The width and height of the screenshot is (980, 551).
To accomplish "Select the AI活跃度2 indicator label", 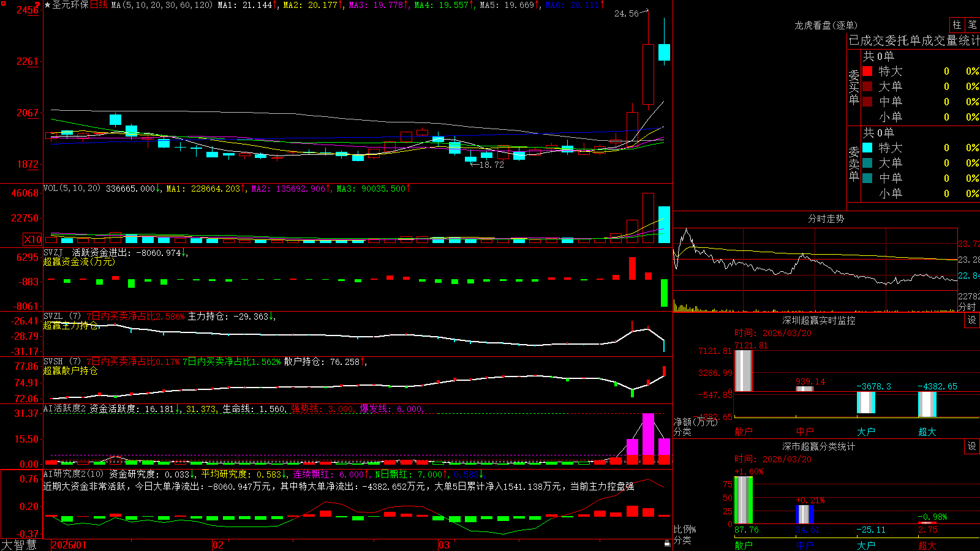I will pos(65,408).
